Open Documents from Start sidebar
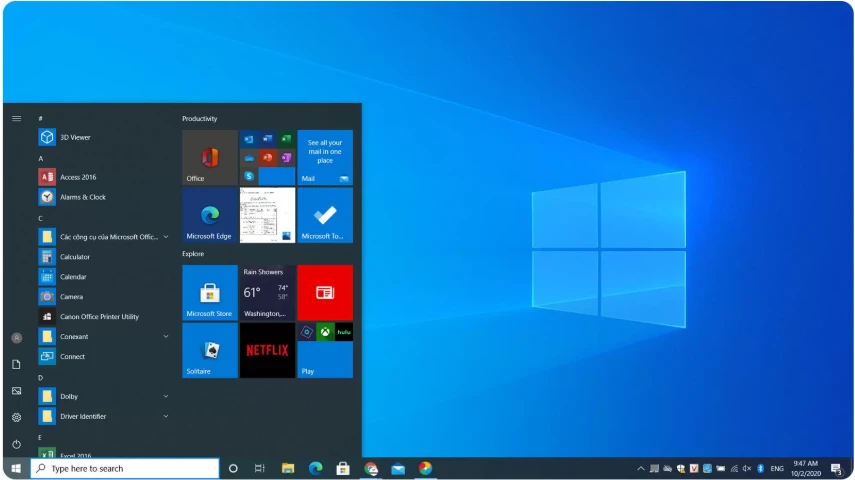855x480 pixels. (16, 364)
